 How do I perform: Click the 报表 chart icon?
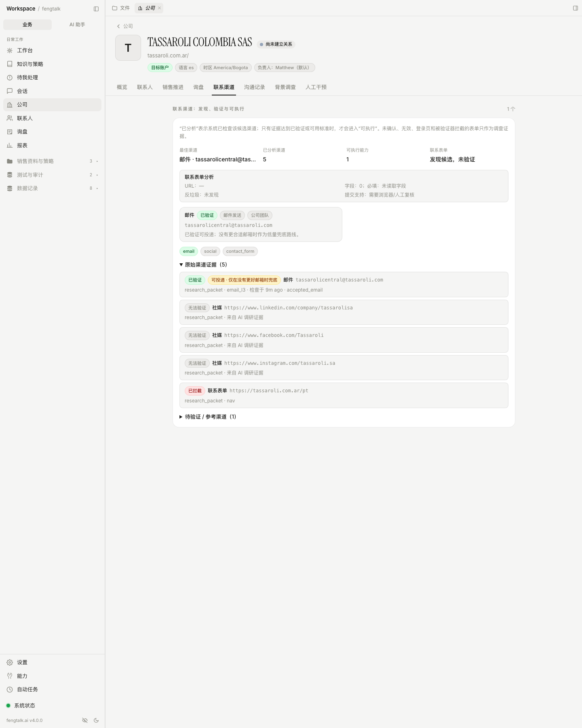click(x=10, y=145)
